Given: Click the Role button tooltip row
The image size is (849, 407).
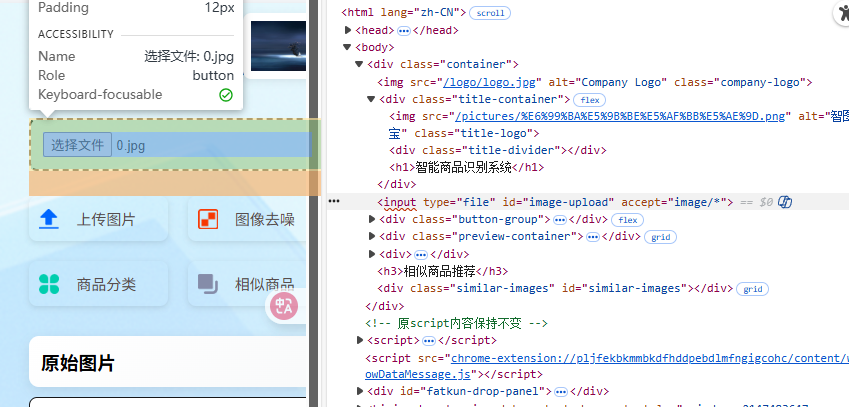Looking at the screenshot, I should 136,75.
